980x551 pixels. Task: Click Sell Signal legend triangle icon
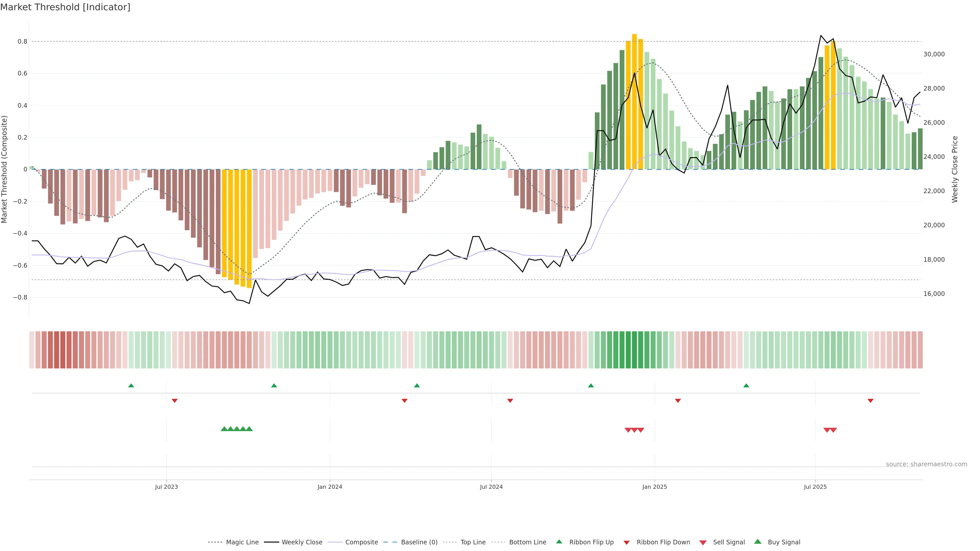(x=703, y=543)
